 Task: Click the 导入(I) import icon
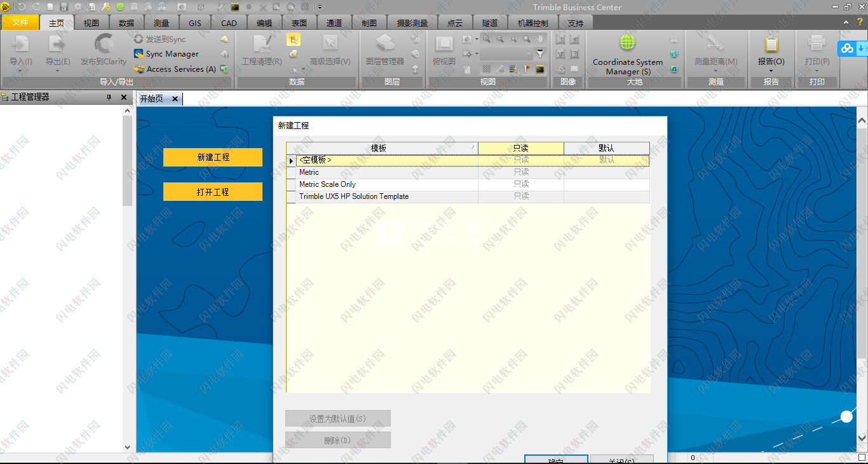coord(21,44)
